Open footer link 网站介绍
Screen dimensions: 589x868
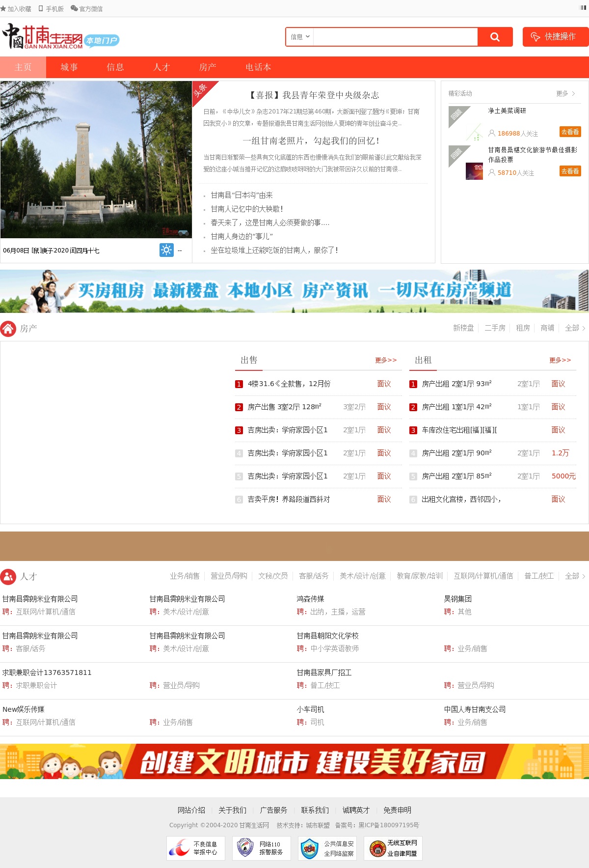point(191,811)
